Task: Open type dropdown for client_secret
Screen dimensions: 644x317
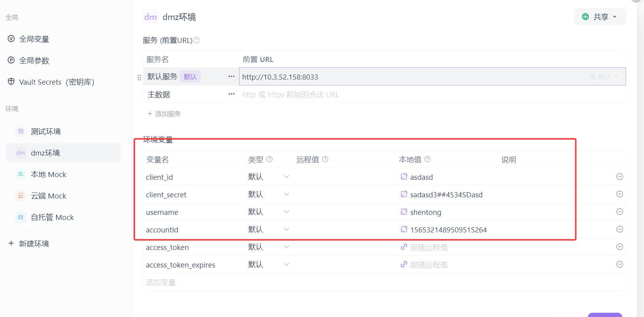Action: point(287,194)
